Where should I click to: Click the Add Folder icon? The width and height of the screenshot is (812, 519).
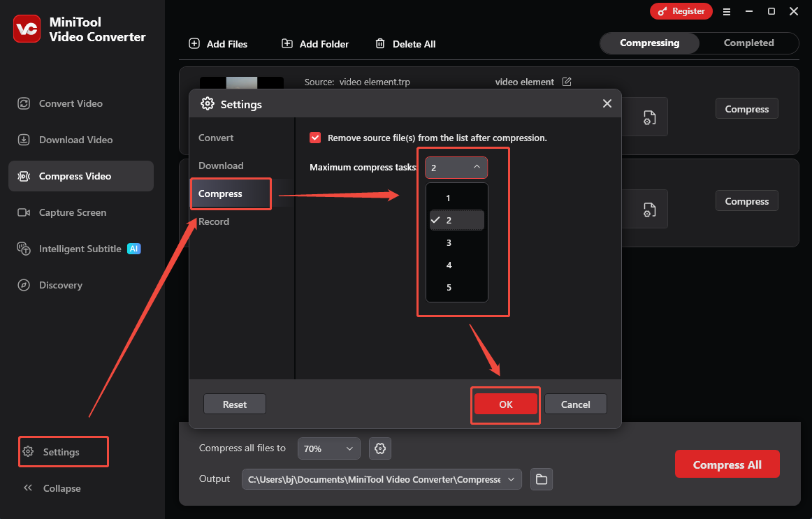[287, 43]
